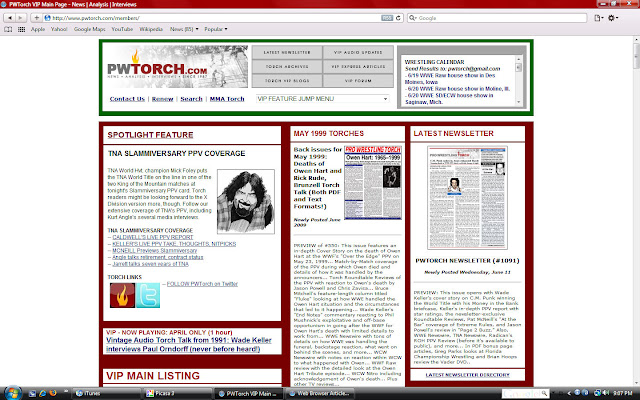Open Vintage Audio Torch Talk 1991 link
640x400 pixels.
point(189,344)
